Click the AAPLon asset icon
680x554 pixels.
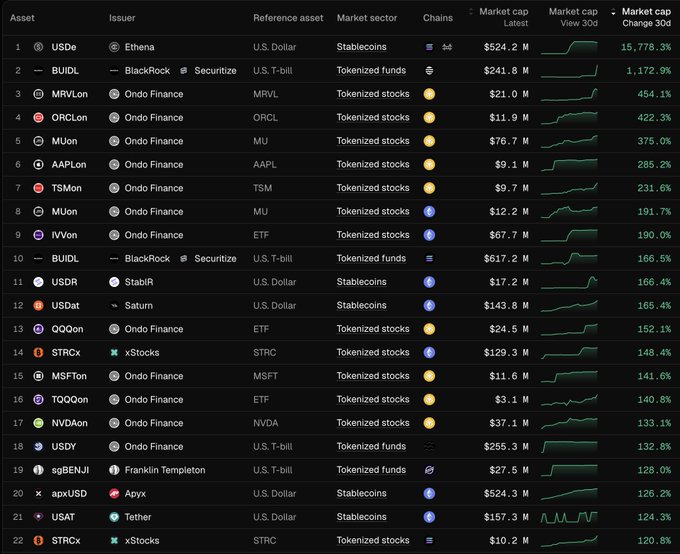(38, 164)
